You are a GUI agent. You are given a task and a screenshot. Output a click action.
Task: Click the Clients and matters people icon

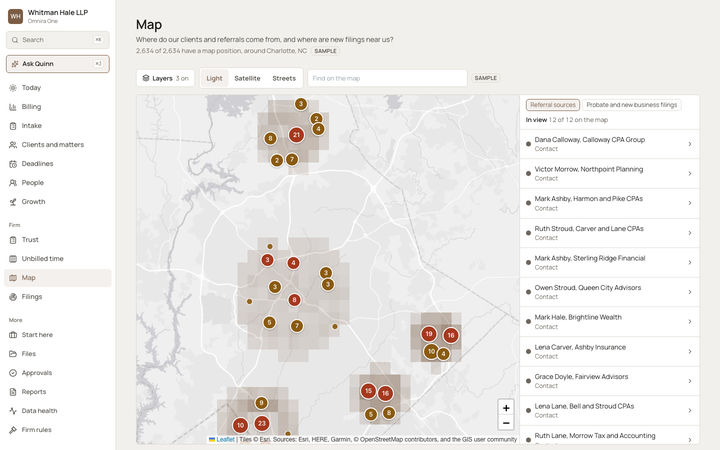pyautogui.click(x=13, y=145)
